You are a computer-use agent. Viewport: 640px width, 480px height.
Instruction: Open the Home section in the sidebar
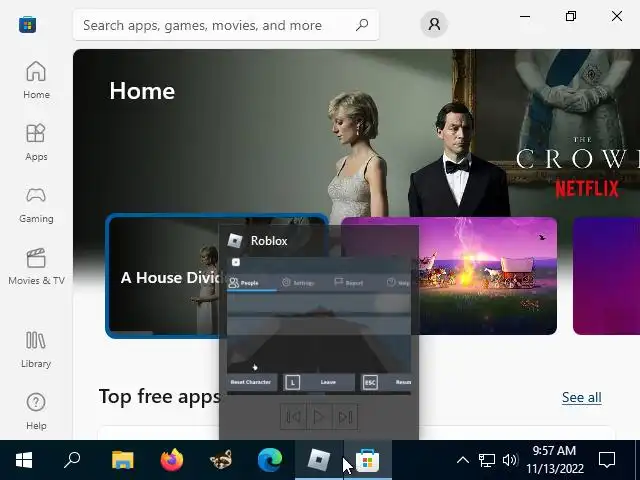36,80
